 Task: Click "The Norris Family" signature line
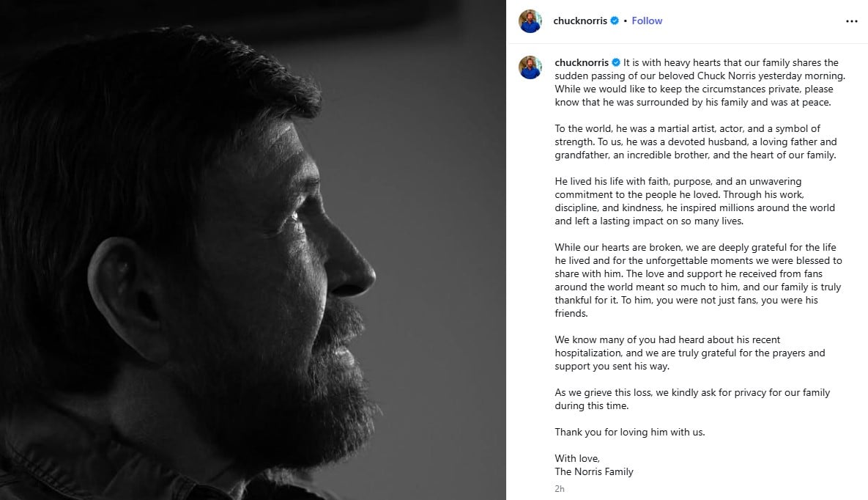click(594, 472)
